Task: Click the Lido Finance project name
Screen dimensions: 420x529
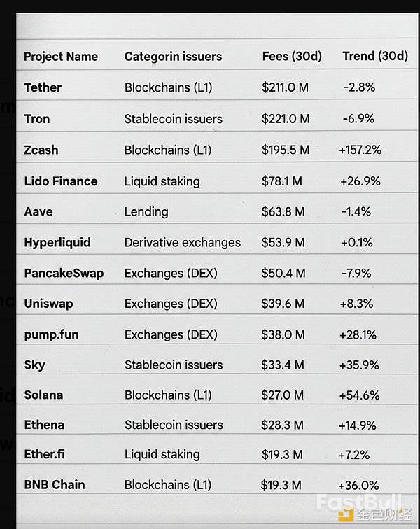Action: [x=61, y=181]
